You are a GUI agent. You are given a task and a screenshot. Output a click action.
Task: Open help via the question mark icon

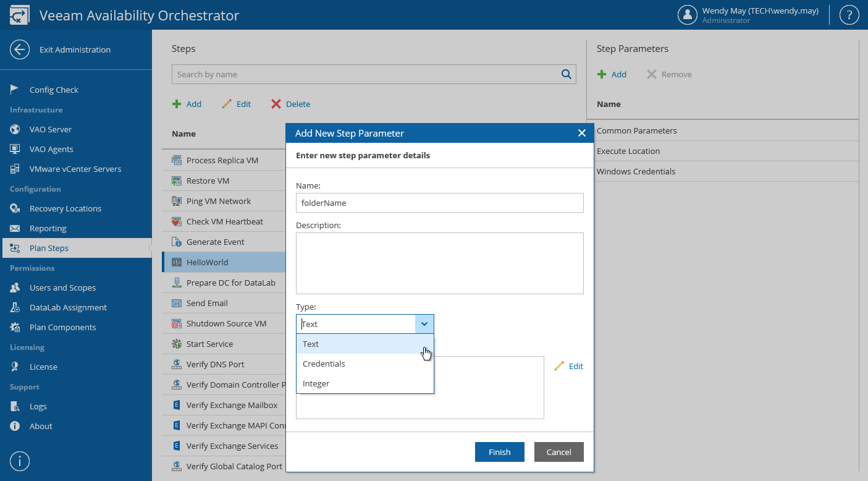[849, 15]
